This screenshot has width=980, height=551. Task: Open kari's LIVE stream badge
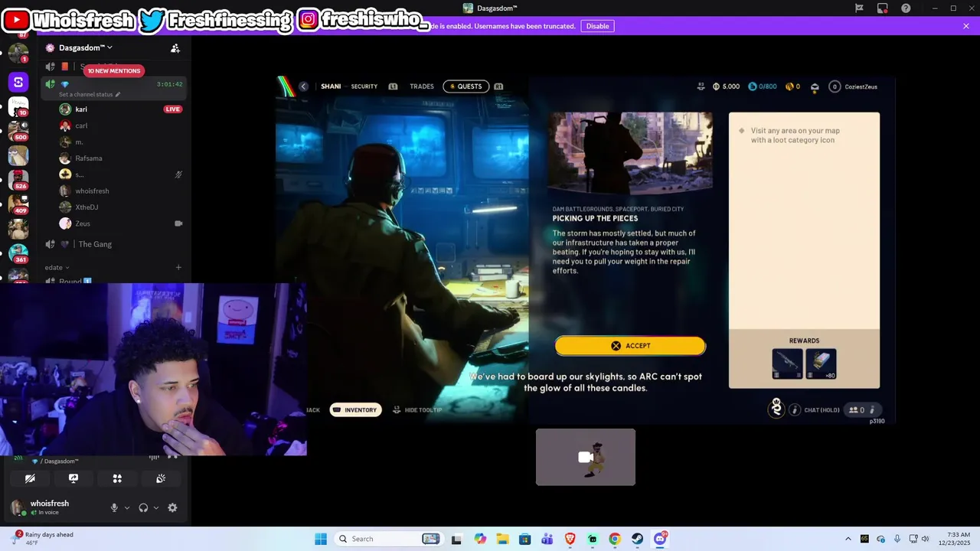(x=172, y=109)
